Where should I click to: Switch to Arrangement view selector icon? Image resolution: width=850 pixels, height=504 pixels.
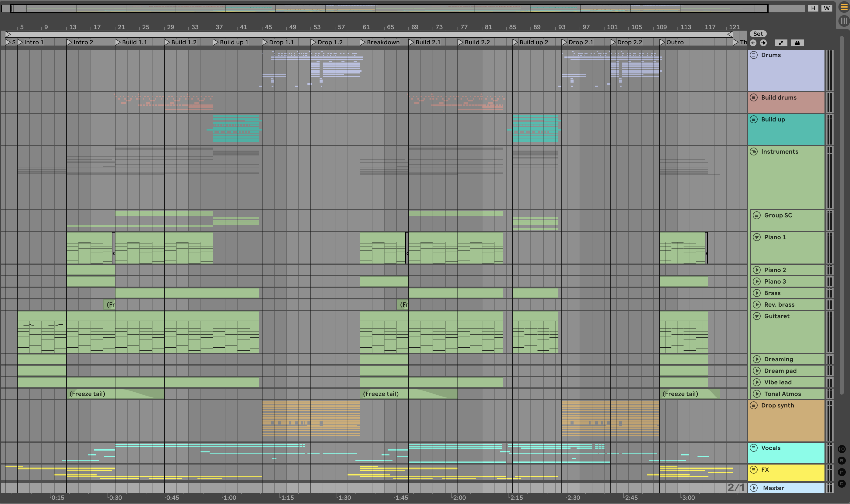coord(844,7)
